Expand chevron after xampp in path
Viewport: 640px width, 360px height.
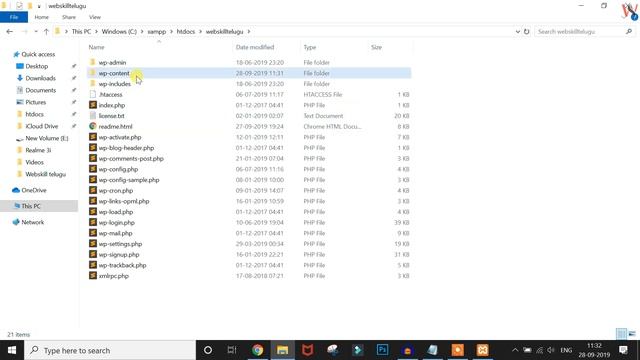pos(171,31)
